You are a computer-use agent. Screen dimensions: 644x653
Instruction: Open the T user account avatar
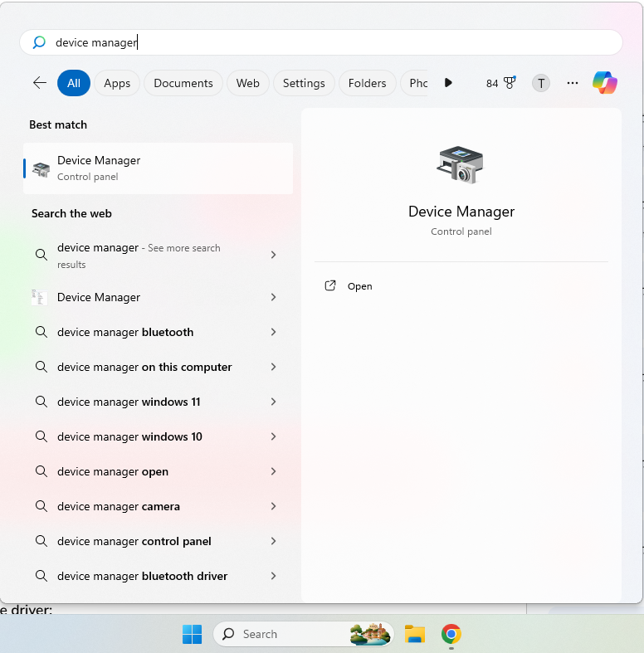pos(541,83)
